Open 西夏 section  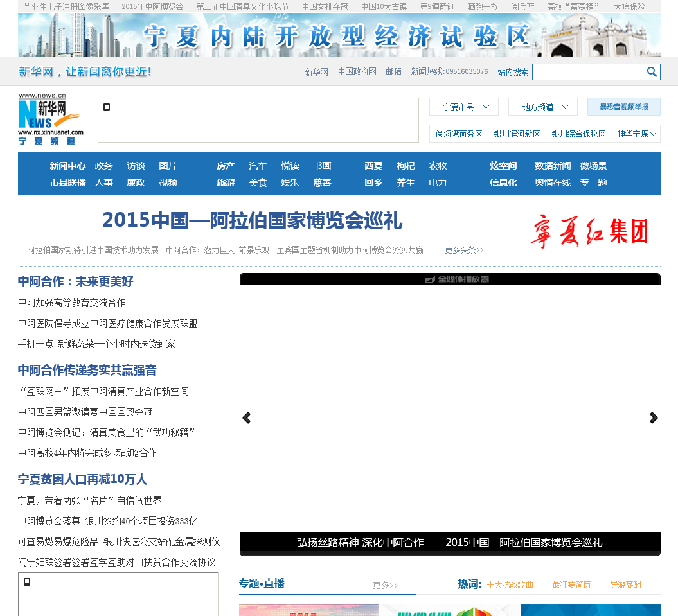click(373, 166)
